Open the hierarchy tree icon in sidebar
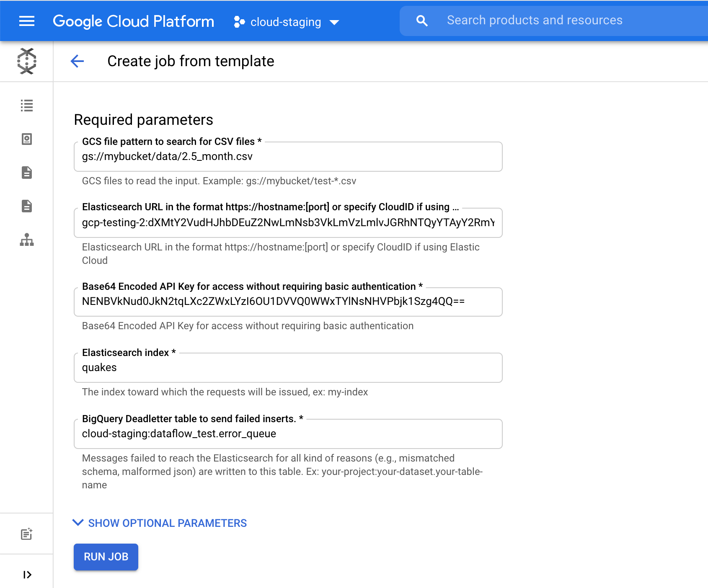 (x=27, y=240)
